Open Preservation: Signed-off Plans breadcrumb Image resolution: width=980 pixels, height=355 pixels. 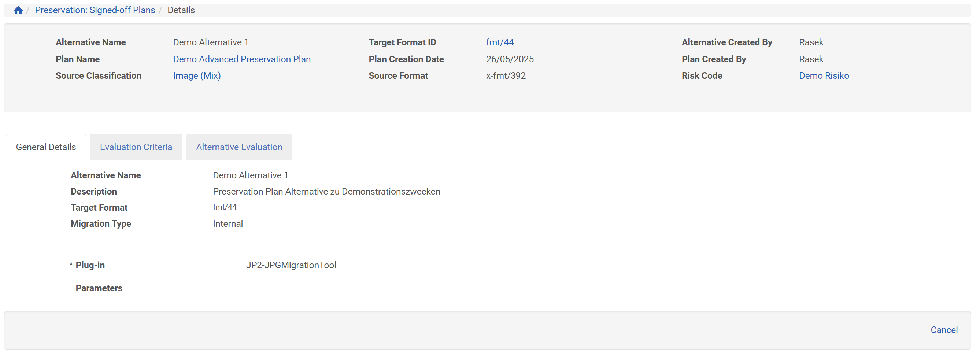(x=95, y=10)
